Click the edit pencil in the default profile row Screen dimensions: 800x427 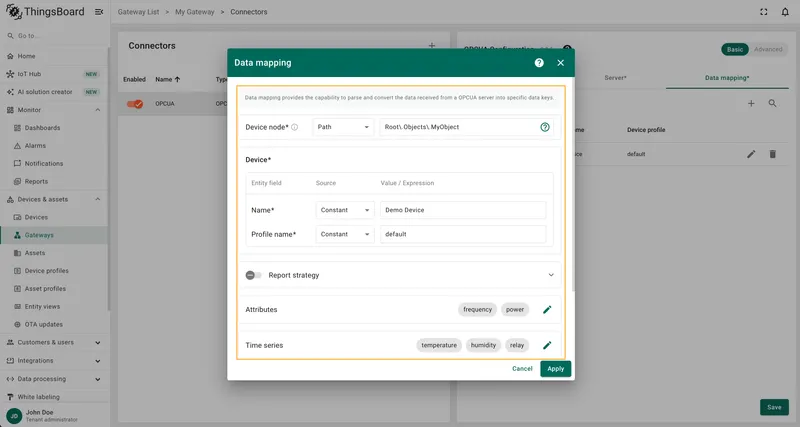(751, 154)
